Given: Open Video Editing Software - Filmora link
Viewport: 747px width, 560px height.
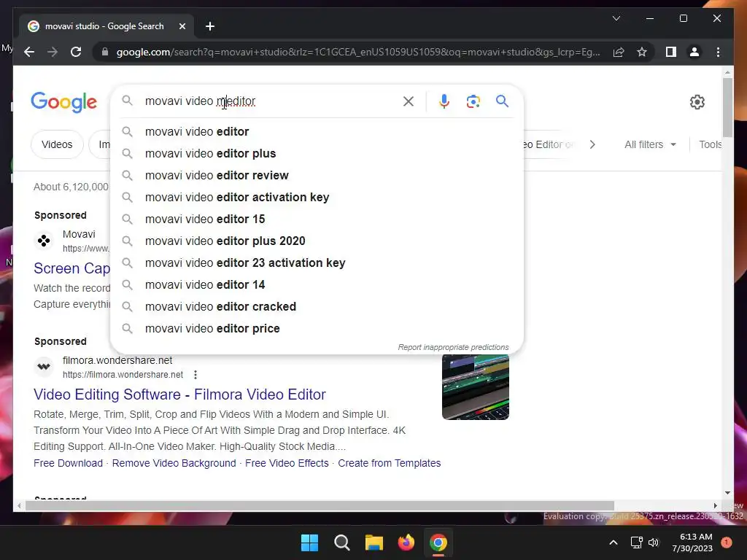Looking at the screenshot, I should tap(179, 394).
